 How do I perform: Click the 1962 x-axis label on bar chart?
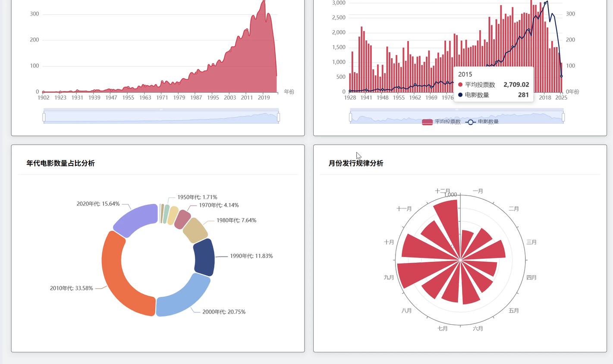[x=415, y=98]
